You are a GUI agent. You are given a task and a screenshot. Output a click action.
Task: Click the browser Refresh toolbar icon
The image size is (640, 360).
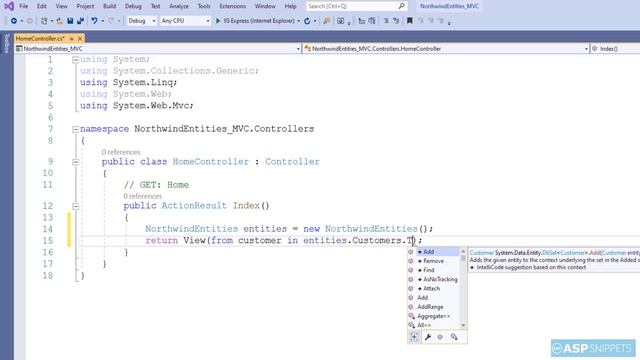click(x=307, y=21)
